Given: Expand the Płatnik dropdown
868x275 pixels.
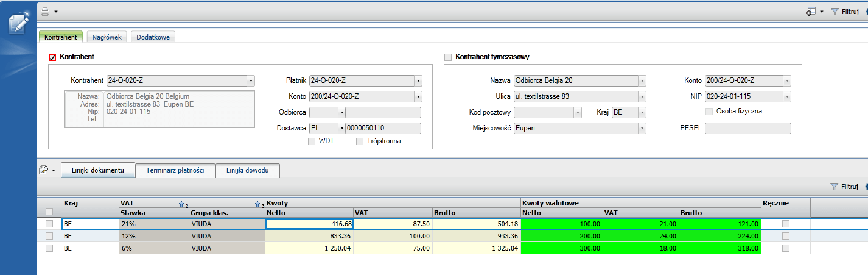Looking at the screenshot, I should tap(418, 80).
